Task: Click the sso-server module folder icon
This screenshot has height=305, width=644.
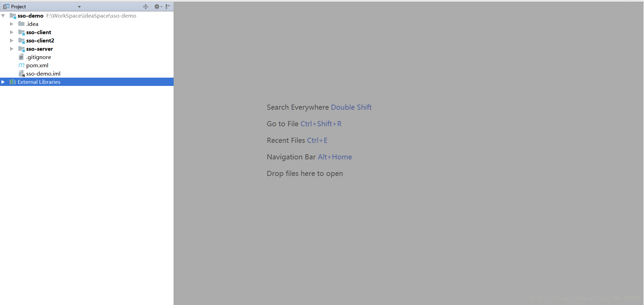Action: click(x=21, y=49)
